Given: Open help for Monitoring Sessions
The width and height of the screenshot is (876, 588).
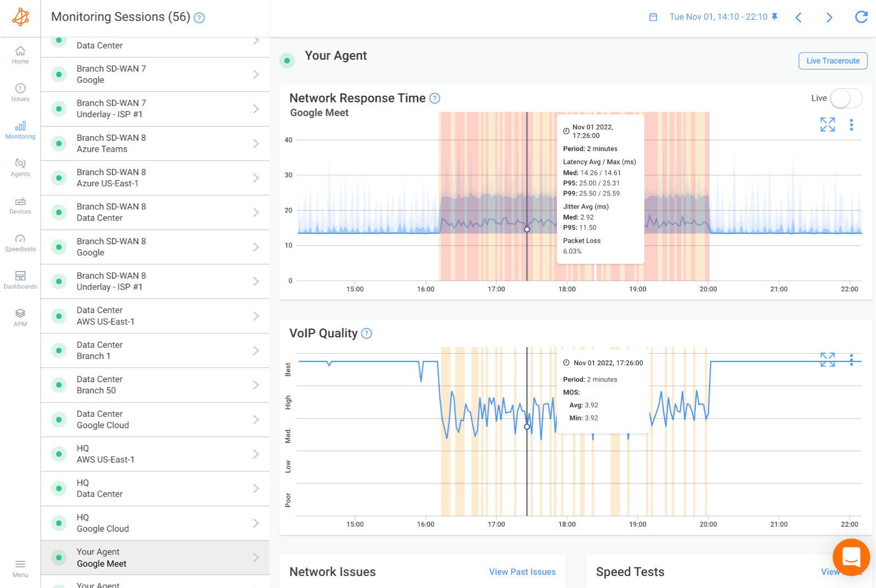Looking at the screenshot, I should click(199, 18).
